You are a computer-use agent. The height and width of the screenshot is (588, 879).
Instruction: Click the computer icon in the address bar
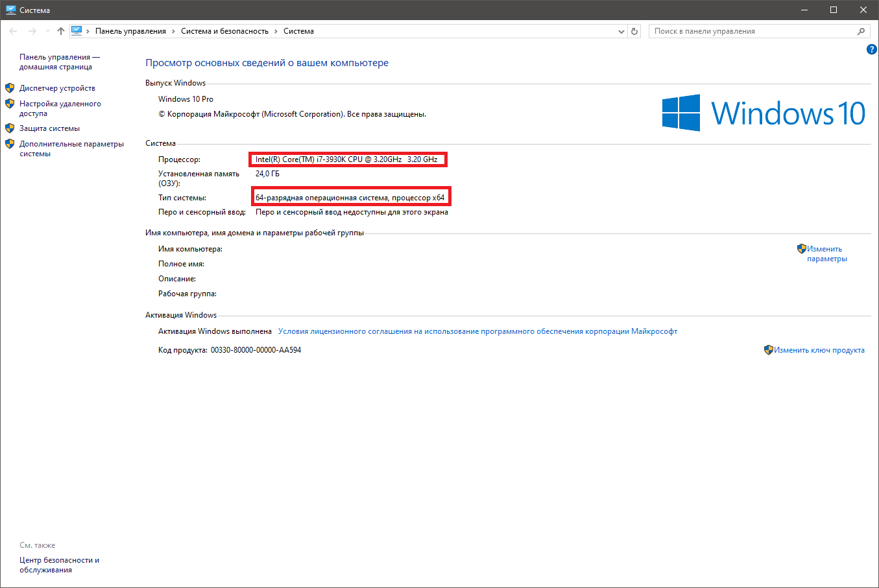[77, 30]
